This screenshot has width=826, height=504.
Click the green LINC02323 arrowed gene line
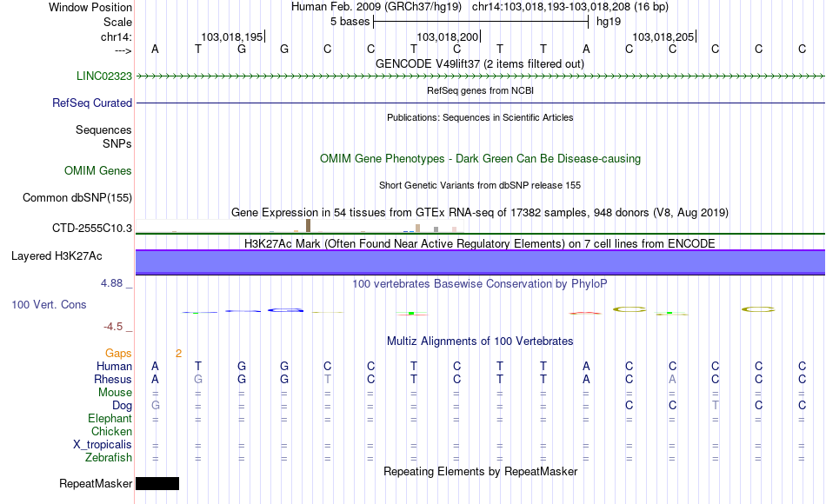point(481,76)
